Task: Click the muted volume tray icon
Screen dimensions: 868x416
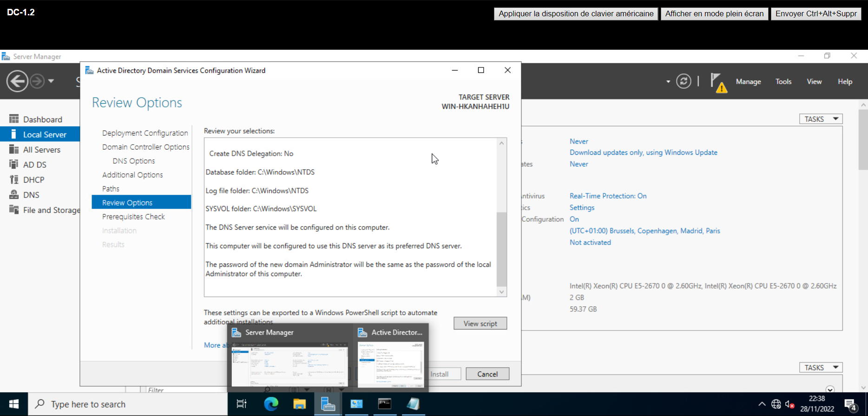Action: point(790,404)
